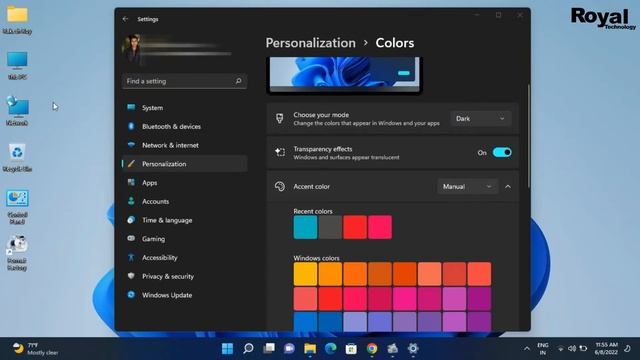Show hidden tray icons chevron
The width and height of the screenshot is (640, 360).
[527, 349]
